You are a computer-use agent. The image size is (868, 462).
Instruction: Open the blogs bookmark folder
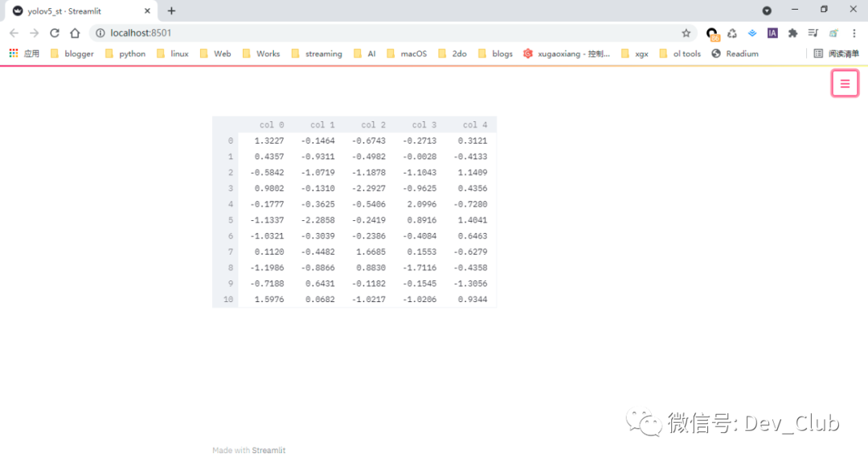point(495,54)
